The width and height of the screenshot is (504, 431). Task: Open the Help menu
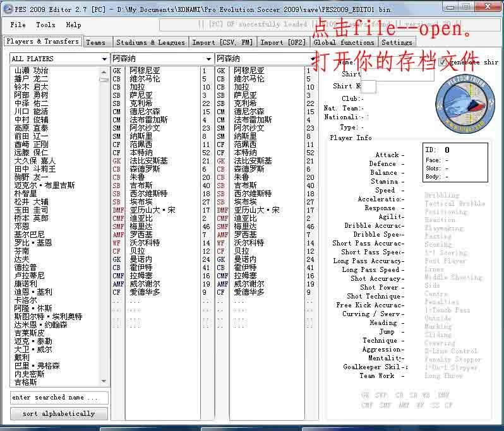point(73,25)
